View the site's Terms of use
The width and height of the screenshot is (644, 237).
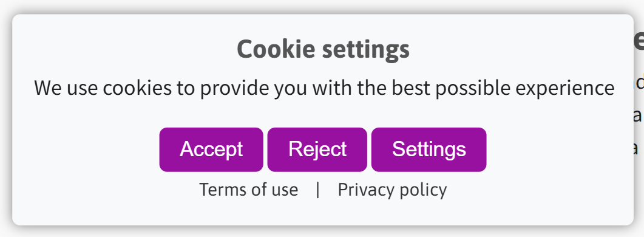pyautogui.click(x=248, y=190)
